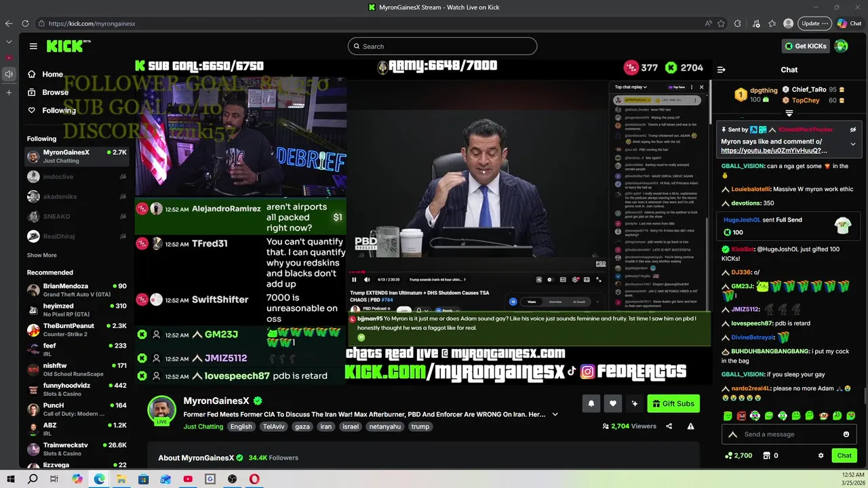868x488 pixels.
Task: Open the imdoclive followed channel
Action: point(77,177)
